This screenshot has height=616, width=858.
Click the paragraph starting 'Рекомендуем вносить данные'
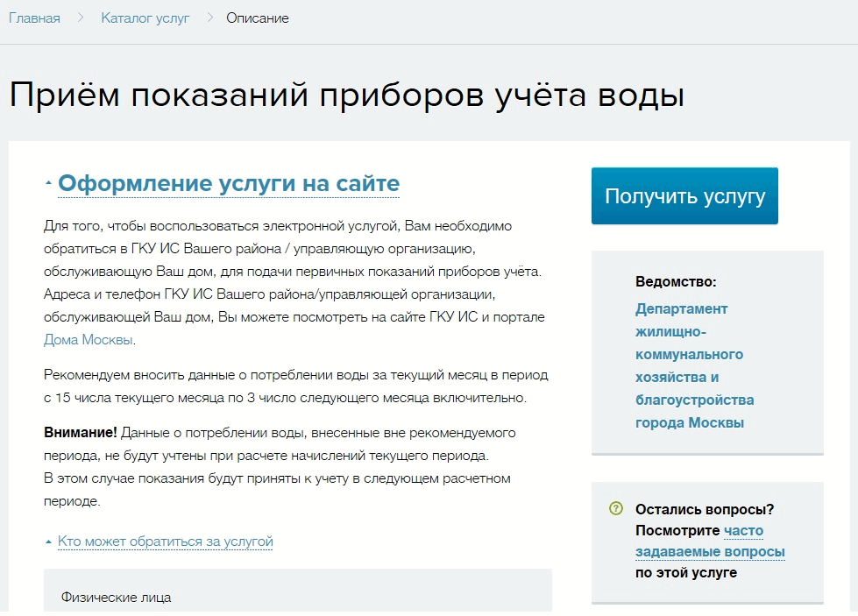pyautogui.click(x=295, y=386)
